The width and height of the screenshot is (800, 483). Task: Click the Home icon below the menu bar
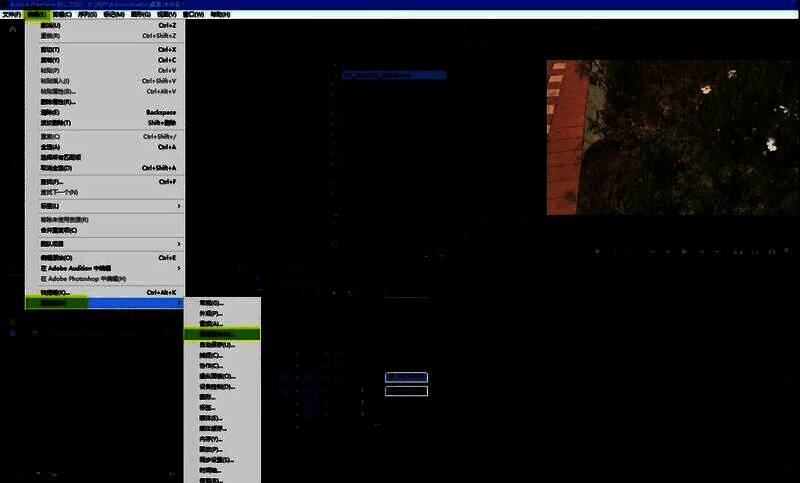[12, 29]
